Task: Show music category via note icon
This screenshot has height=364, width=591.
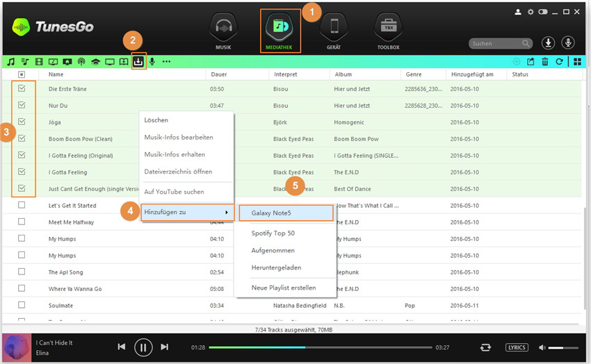Action: click(11, 62)
